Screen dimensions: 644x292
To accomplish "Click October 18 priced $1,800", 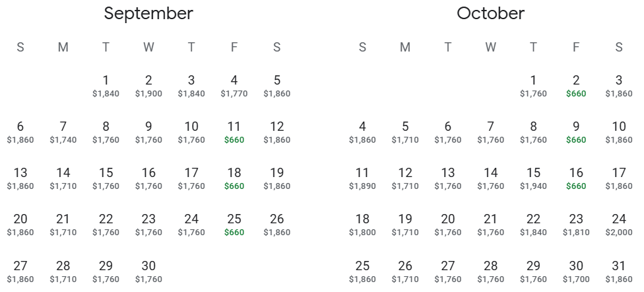I will (x=362, y=224).
